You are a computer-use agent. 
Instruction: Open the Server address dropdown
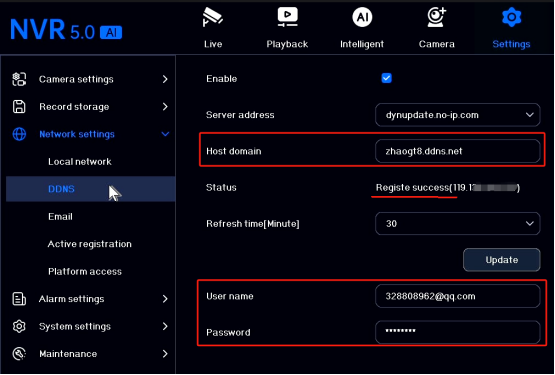(x=458, y=115)
